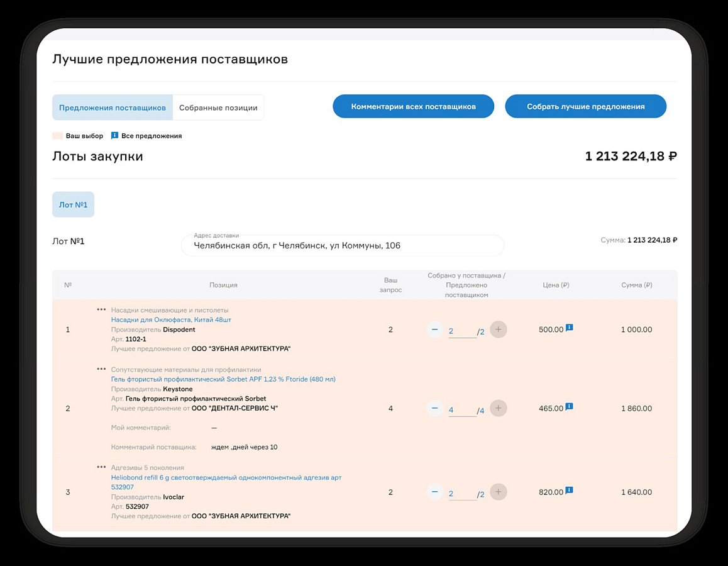Switch to Собранные позиции tab
This screenshot has height=566, width=728.
click(218, 108)
